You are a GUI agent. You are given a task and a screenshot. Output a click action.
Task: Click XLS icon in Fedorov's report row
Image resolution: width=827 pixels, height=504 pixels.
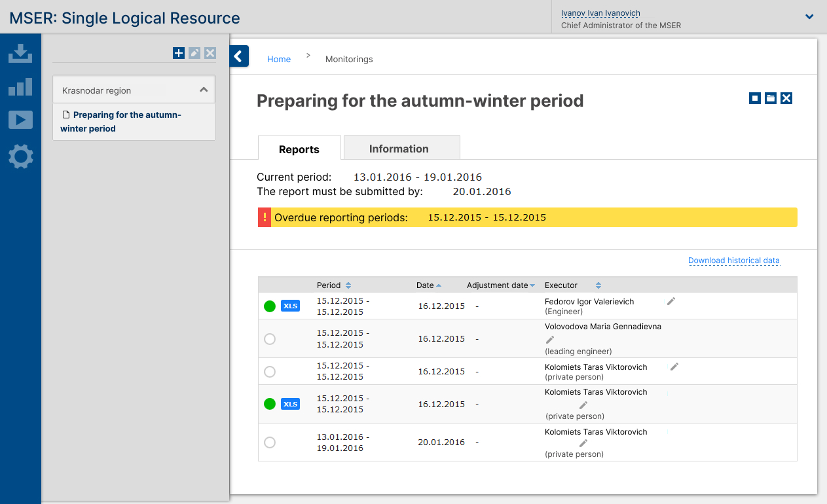coord(290,306)
